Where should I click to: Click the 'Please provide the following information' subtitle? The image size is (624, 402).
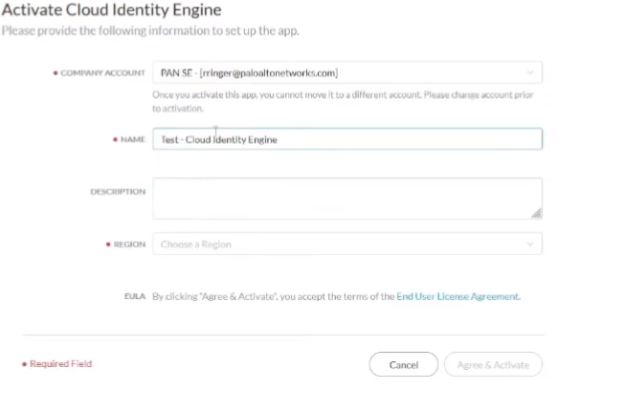tap(150, 31)
